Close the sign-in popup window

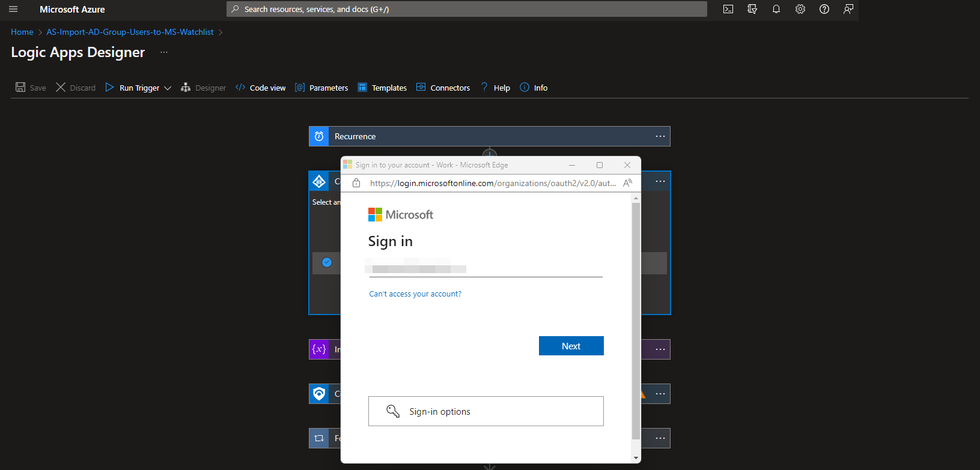[x=627, y=165]
